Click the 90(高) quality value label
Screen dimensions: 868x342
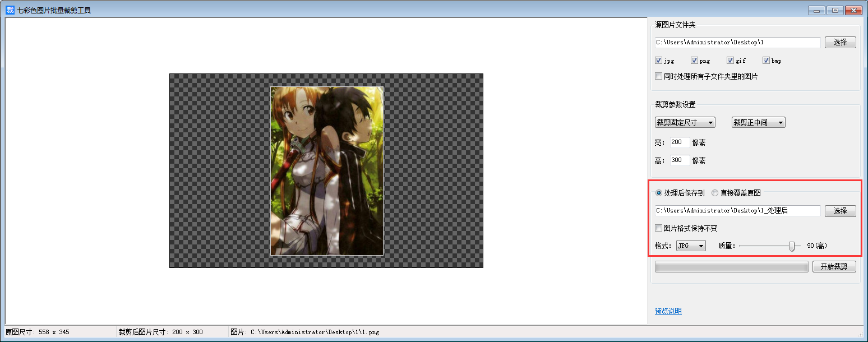coord(817,246)
